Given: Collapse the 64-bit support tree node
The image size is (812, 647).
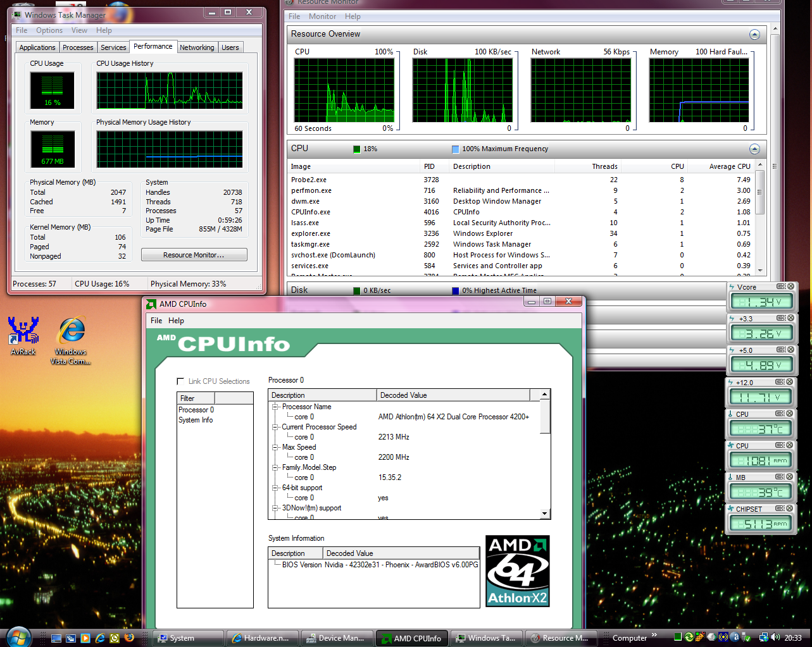Looking at the screenshot, I should (x=275, y=488).
